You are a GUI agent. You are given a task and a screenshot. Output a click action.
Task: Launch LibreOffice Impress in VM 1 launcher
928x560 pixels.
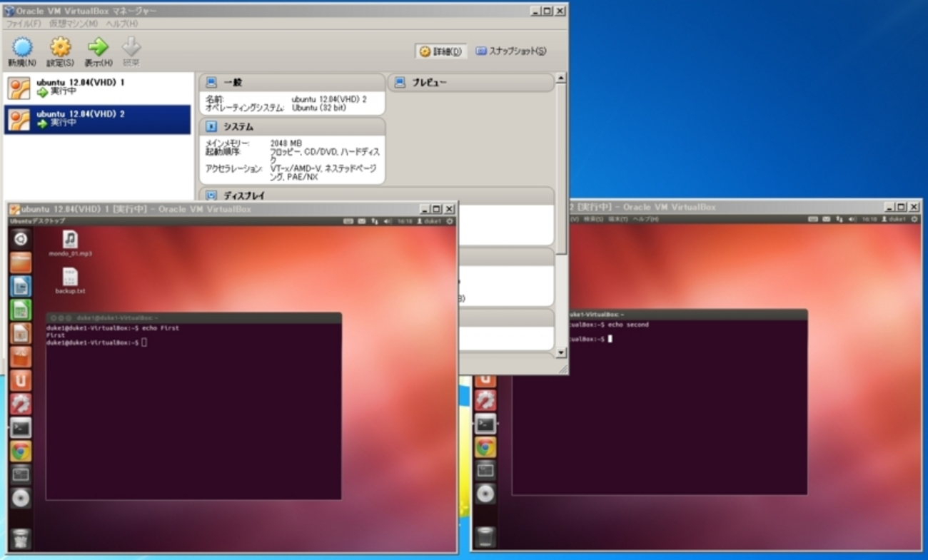pyautogui.click(x=21, y=333)
